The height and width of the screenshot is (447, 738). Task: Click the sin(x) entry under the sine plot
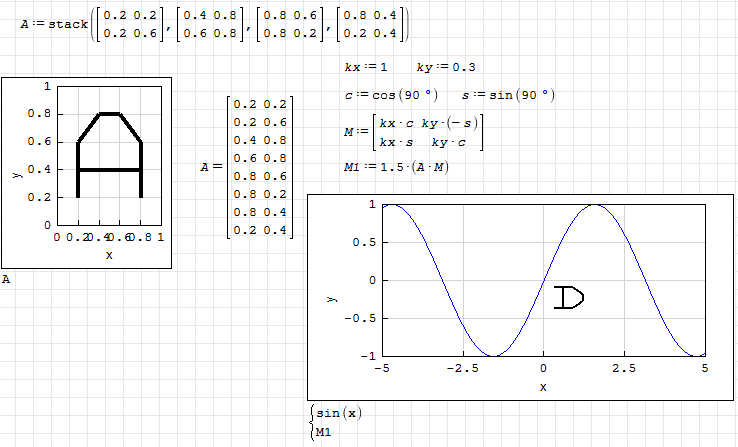click(335, 412)
